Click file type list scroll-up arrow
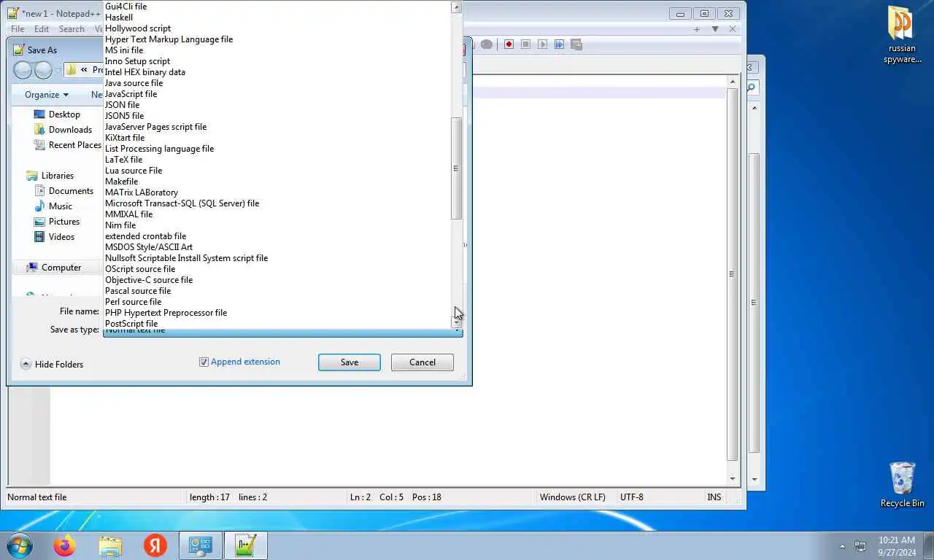934x560 pixels. point(457,7)
